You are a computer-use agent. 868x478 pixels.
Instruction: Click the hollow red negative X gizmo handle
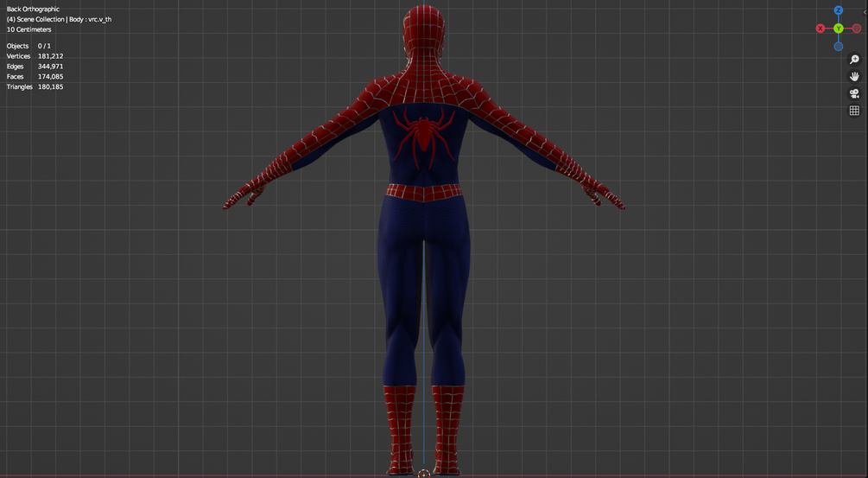pyautogui.click(x=857, y=29)
